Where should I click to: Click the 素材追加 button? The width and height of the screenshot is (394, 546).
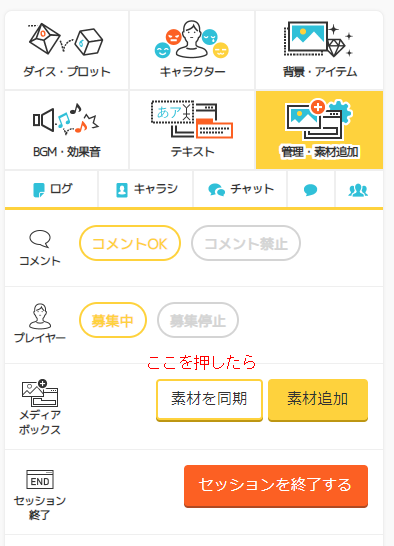(x=318, y=400)
